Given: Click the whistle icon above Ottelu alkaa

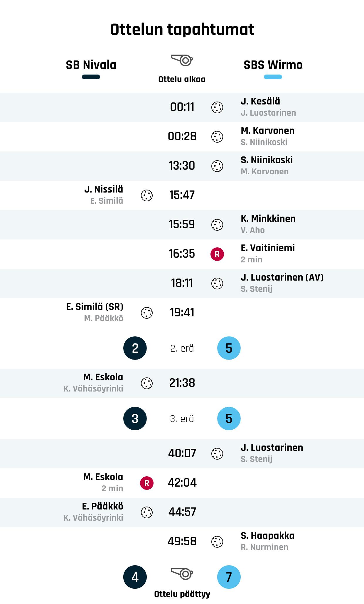Looking at the screenshot, I should (x=182, y=60).
